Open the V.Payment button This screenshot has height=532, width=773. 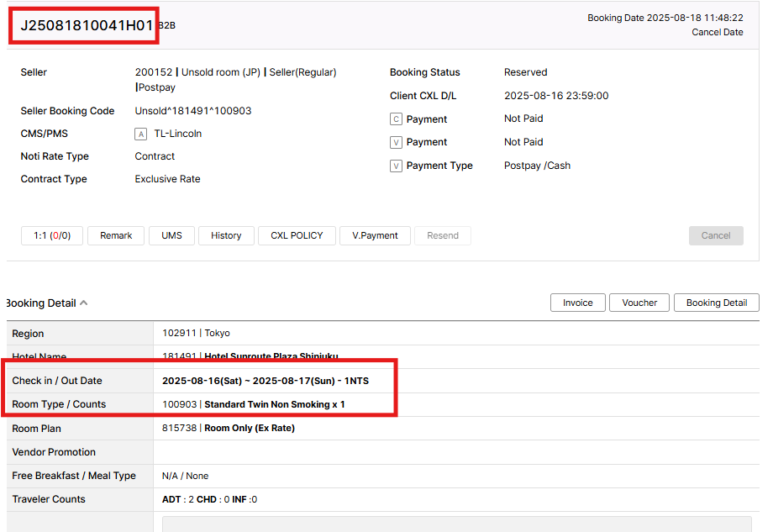click(375, 236)
